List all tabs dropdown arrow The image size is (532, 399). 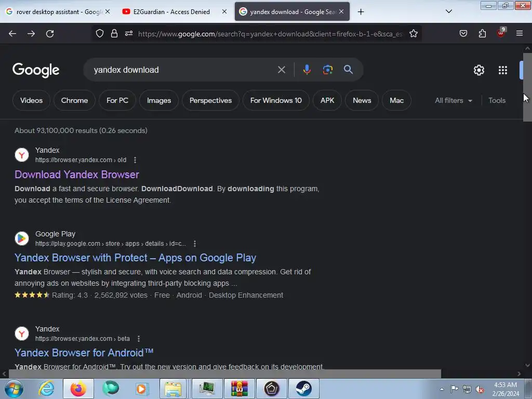coord(448,11)
